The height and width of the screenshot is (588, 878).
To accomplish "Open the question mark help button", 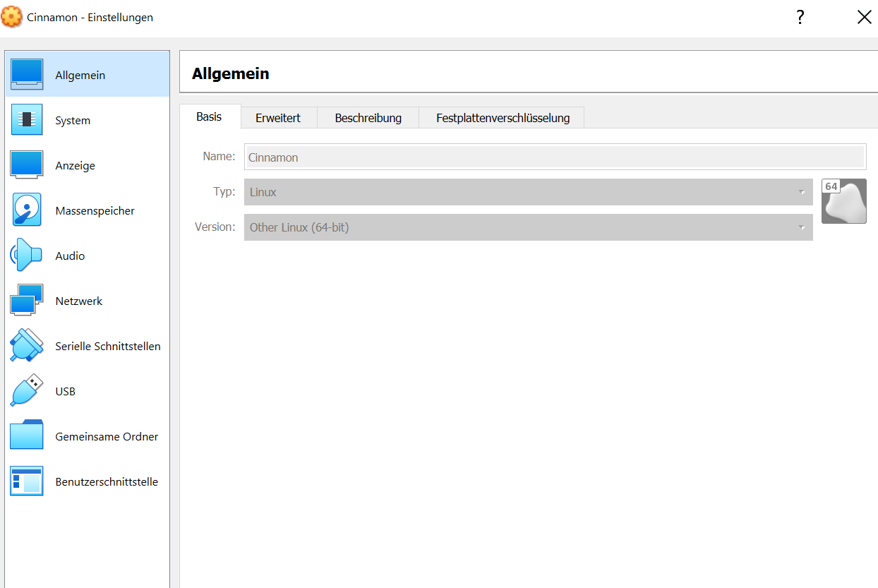I will point(800,18).
